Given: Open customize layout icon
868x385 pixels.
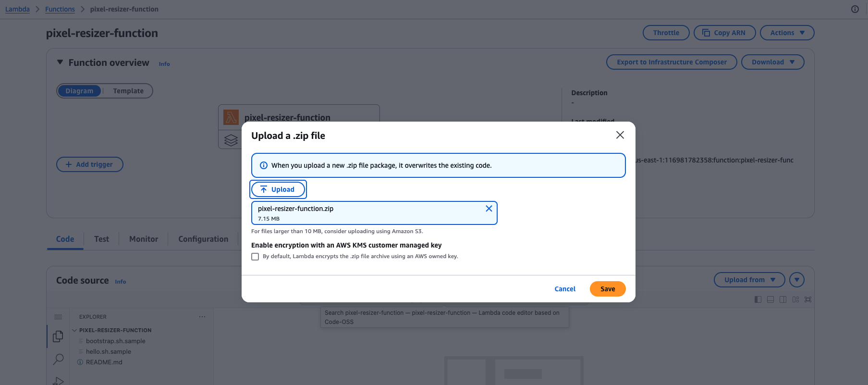Looking at the screenshot, I should 795,299.
